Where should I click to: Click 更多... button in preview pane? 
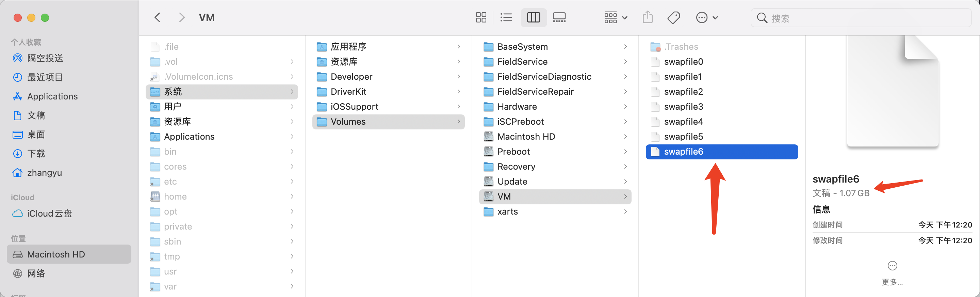click(x=892, y=273)
